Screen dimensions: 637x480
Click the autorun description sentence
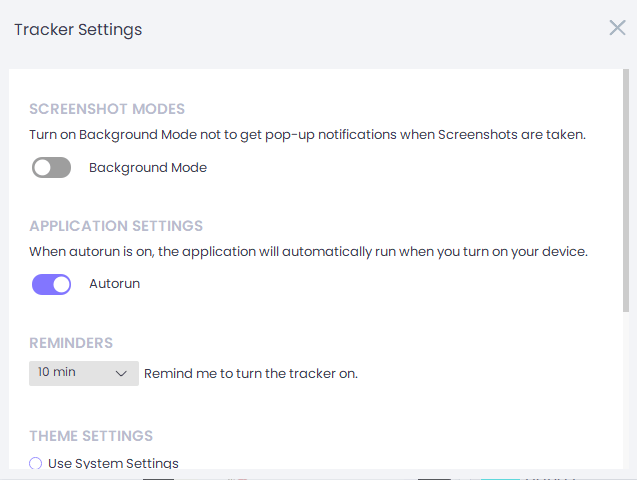[308, 251]
